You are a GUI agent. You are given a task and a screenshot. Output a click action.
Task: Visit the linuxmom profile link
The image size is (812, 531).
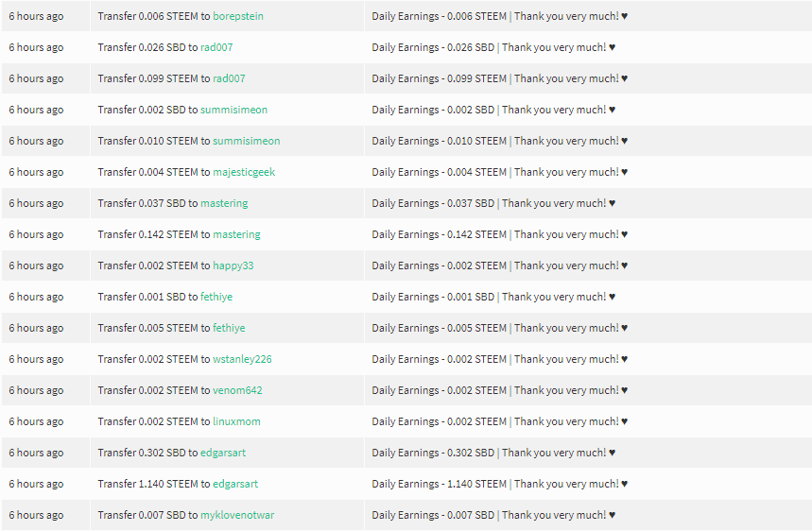click(x=236, y=421)
